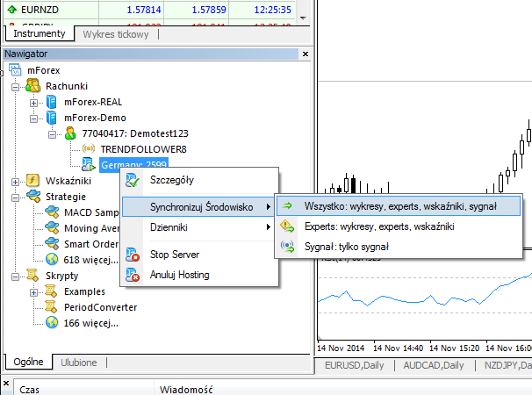Click the Moving Average expert icon
Viewport: 532px width, 395px height.
52,227
